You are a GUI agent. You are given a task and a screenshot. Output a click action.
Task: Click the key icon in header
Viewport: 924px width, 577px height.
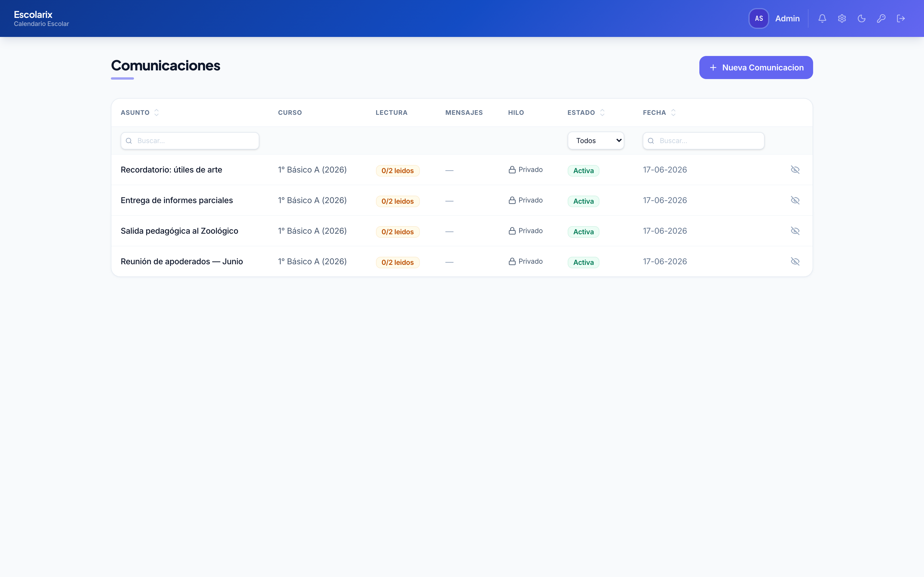pyautogui.click(x=881, y=18)
